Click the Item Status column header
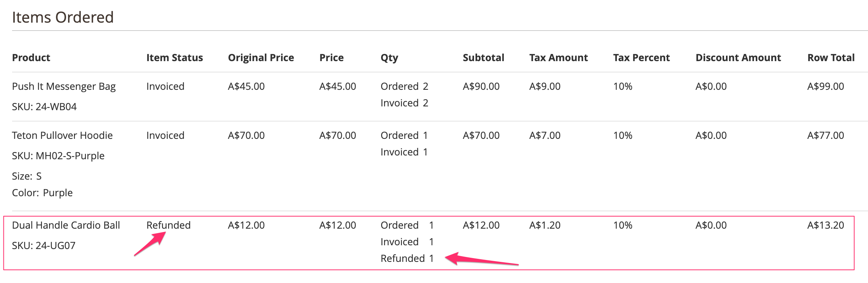 [x=175, y=58]
